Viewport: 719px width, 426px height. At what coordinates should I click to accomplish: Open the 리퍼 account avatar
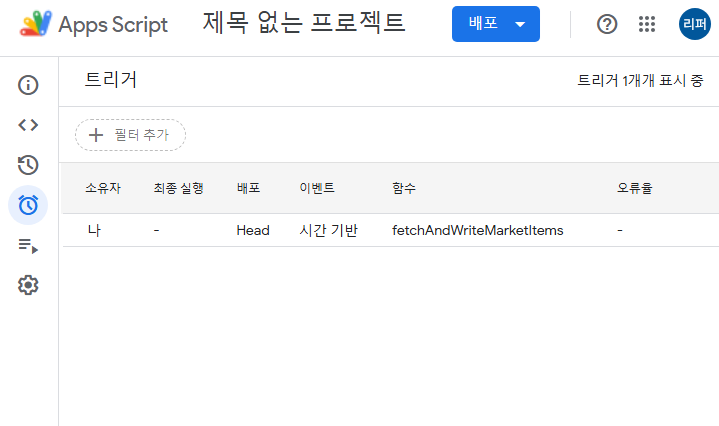point(695,24)
